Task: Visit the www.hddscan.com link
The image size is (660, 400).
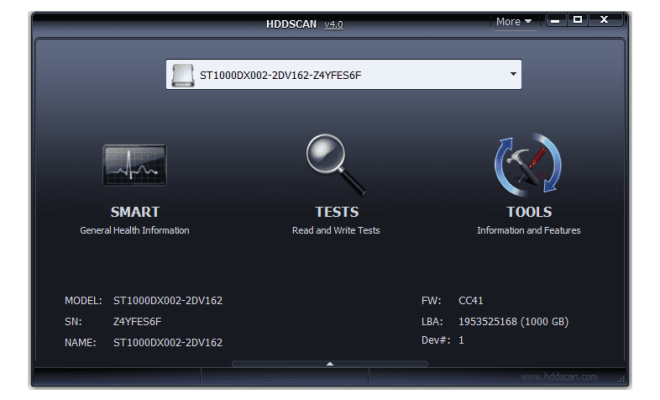Action: [559, 377]
